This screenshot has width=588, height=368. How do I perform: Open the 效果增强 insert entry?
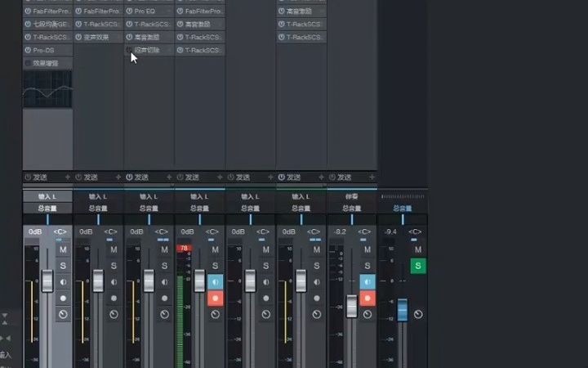tap(47, 63)
